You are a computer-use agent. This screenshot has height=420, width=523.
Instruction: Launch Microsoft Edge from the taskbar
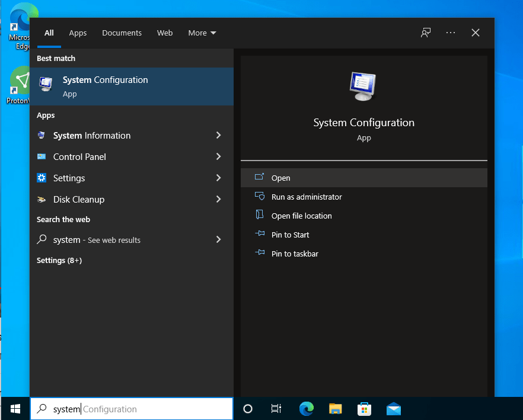(x=306, y=409)
